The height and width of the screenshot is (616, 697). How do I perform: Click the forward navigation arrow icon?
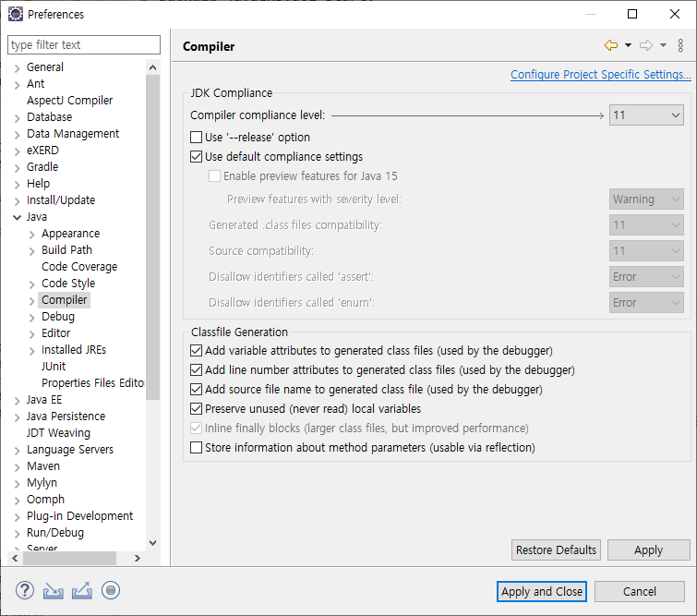[646, 45]
